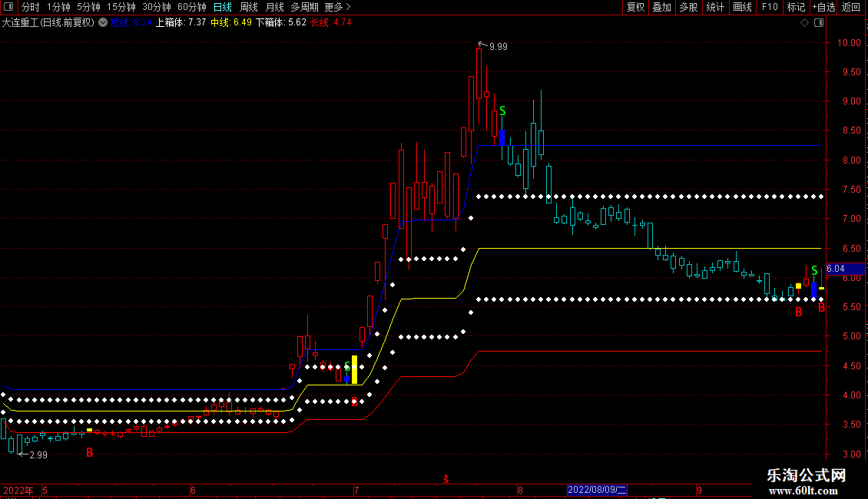Expand the 更多 periods menu
The height and width of the screenshot is (499, 868).
tap(338, 7)
